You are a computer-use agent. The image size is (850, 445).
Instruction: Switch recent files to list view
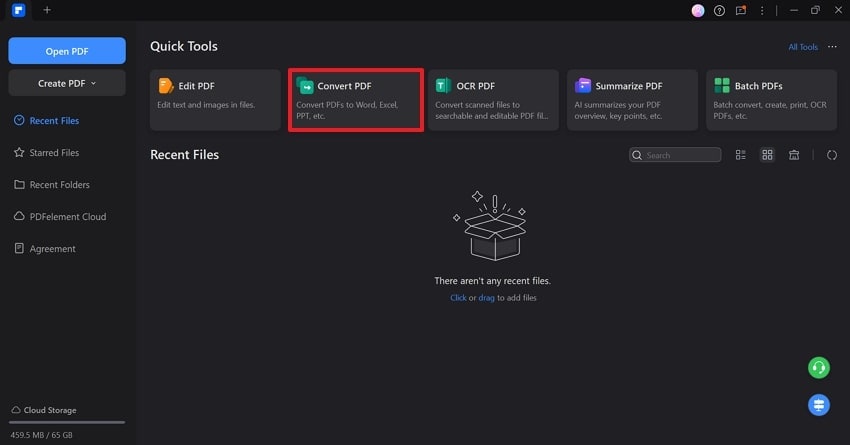[740, 155]
